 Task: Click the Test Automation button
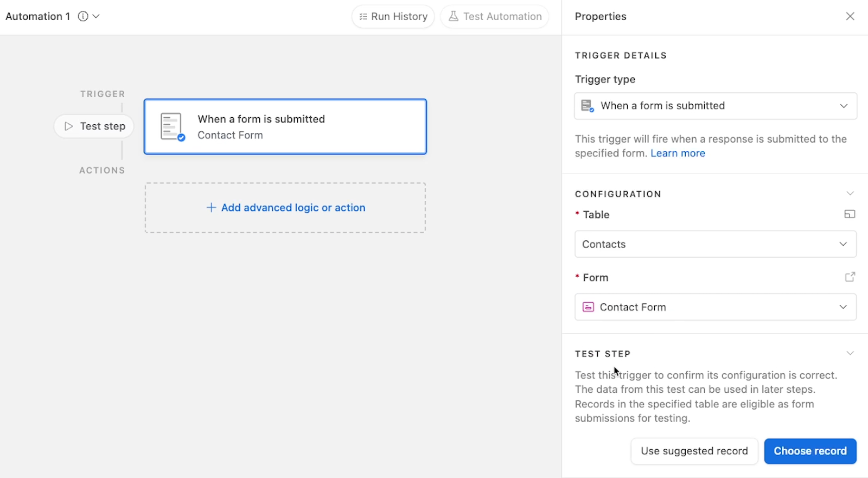coord(495,16)
